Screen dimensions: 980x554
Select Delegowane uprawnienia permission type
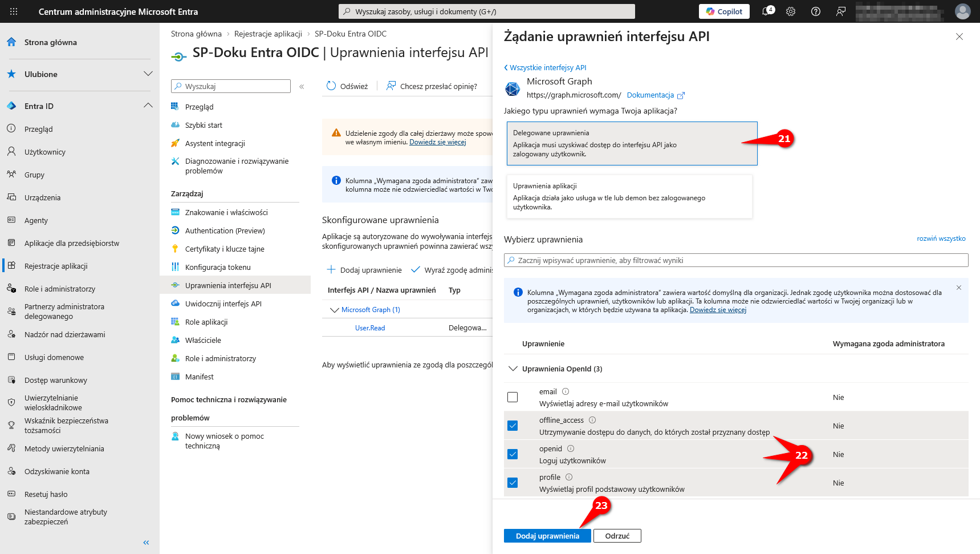point(632,143)
